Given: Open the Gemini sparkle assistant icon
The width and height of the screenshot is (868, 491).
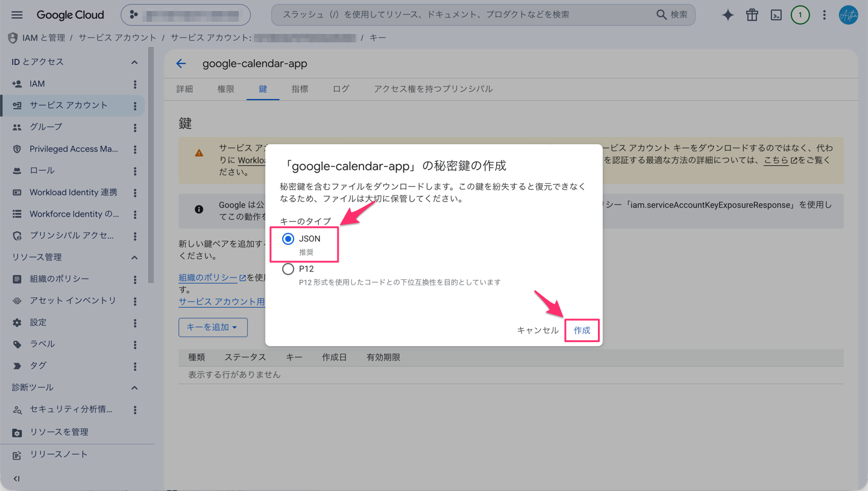Looking at the screenshot, I should (728, 15).
